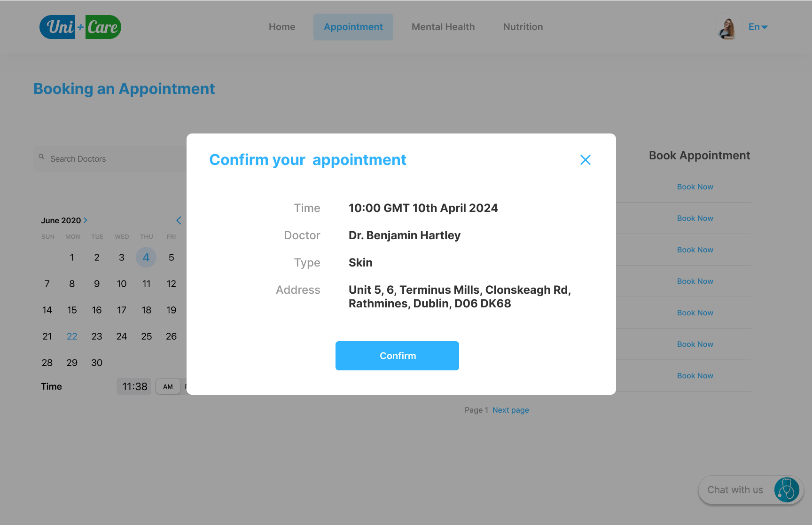
Task: Expand the En language dropdown
Action: click(758, 27)
